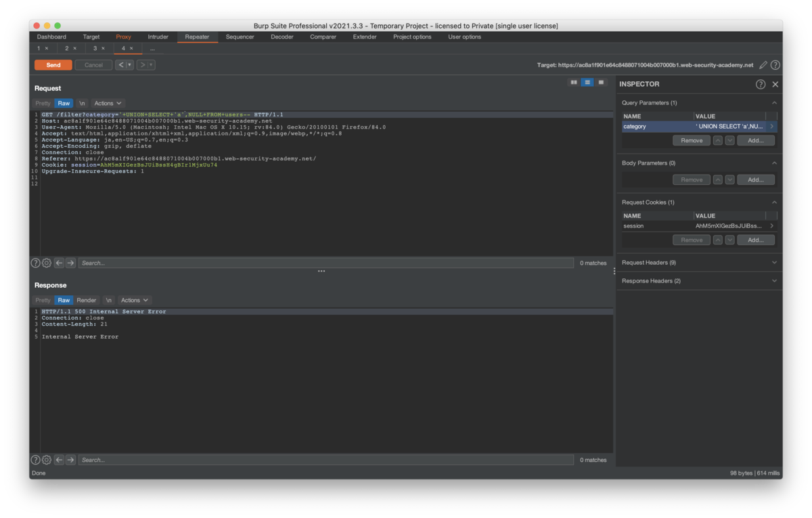Edit the target with the pencil icon
Image resolution: width=812 pixels, height=518 pixels.
point(763,65)
